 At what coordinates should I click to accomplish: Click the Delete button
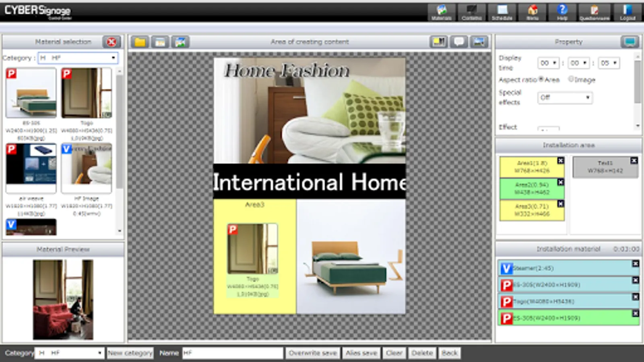click(422, 353)
